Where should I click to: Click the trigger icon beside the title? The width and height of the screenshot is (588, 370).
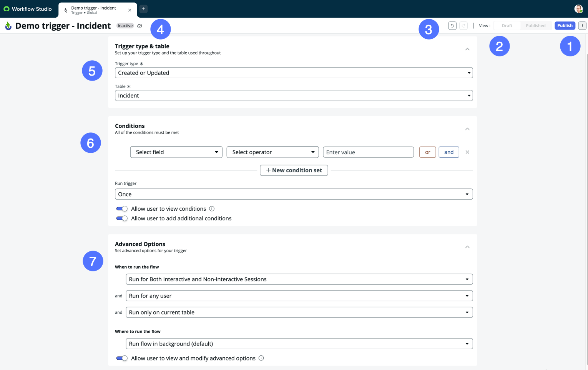coord(8,26)
